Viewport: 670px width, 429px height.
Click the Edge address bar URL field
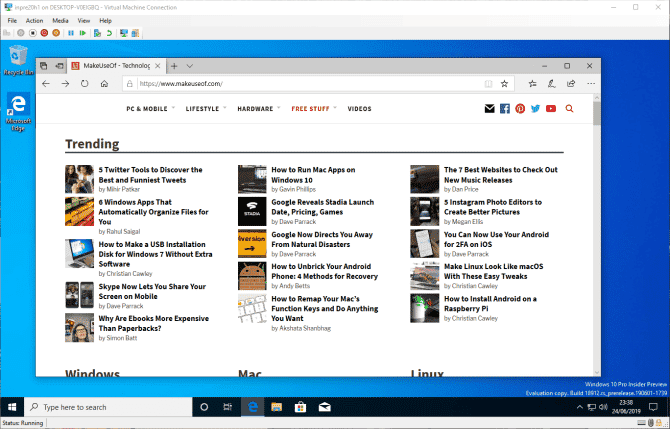(300, 84)
